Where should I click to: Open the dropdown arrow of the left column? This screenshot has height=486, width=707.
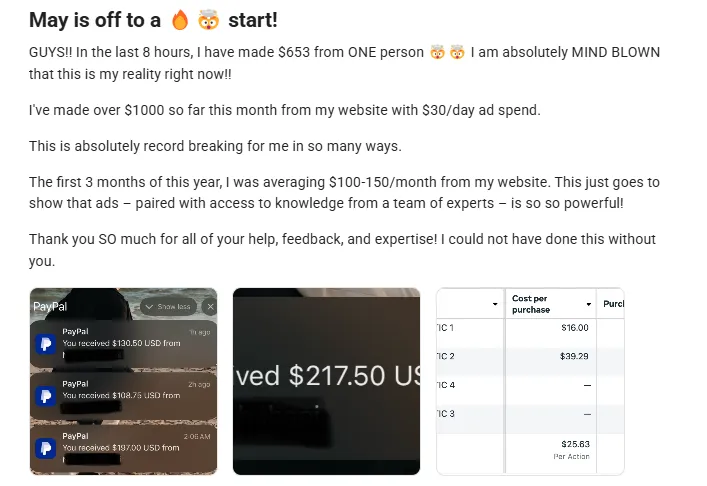click(495, 304)
